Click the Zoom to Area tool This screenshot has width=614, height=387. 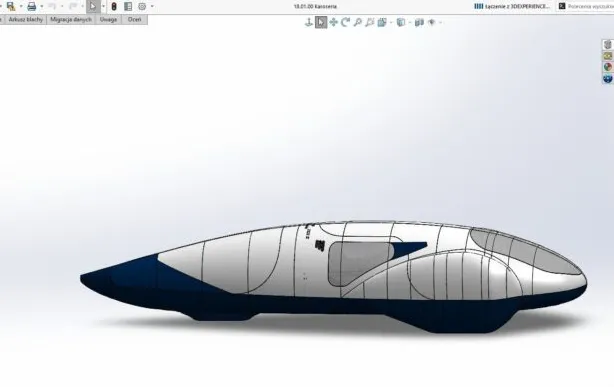pyautogui.click(x=370, y=22)
